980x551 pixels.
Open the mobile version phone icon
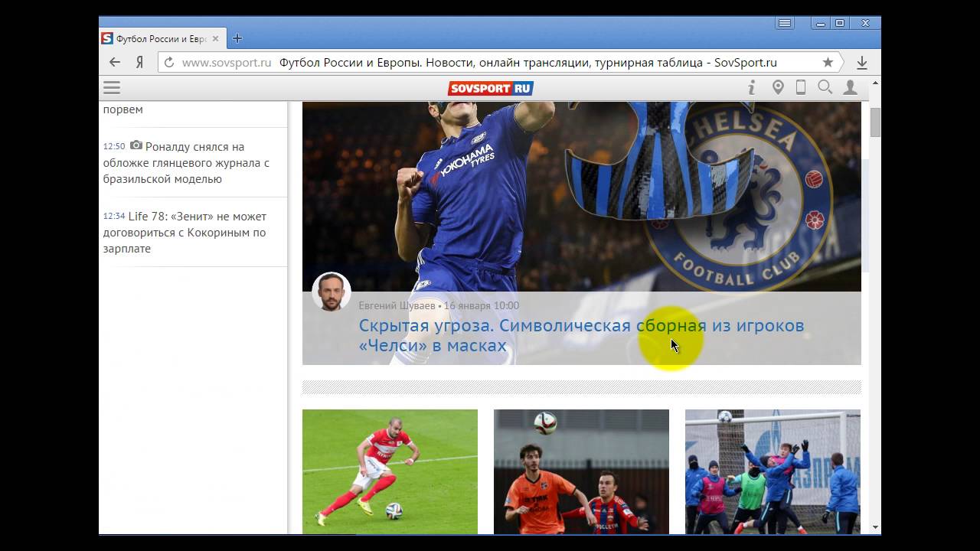[801, 87]
